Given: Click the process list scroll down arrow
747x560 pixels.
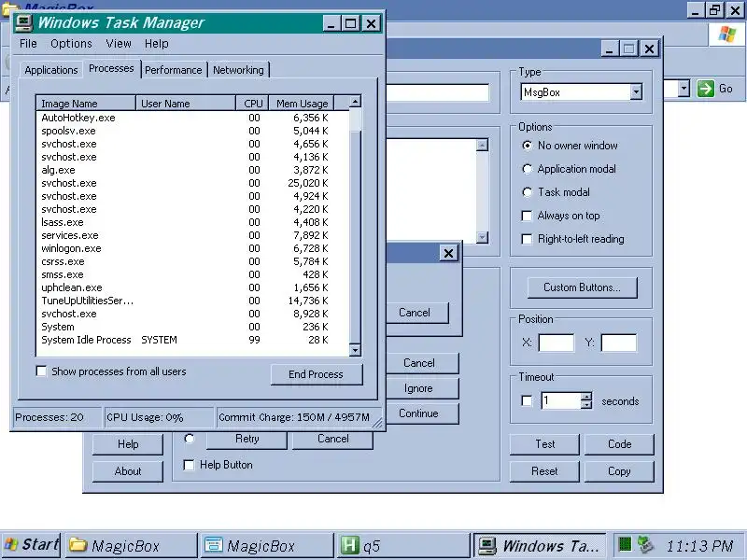Looking at the screenshot, I should click(355, 350).
